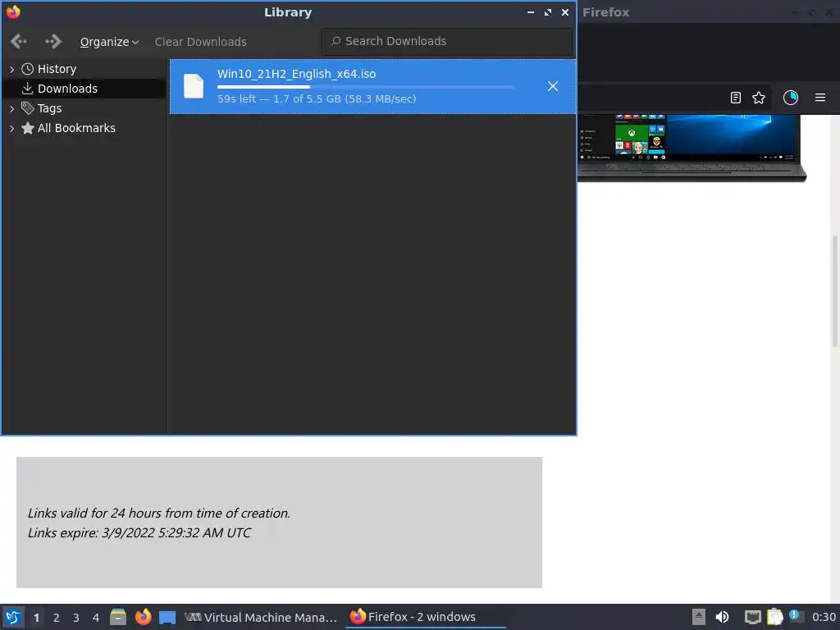Switch to Virtual Machine Manager task
This screenshot has width=840, height=630.
[x=261, y=617]
